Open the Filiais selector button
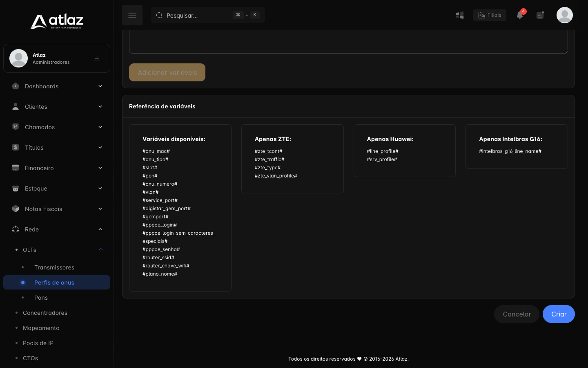Image resolution: width=588 pixels, height=368 pixels. click(x=490, y=15)
